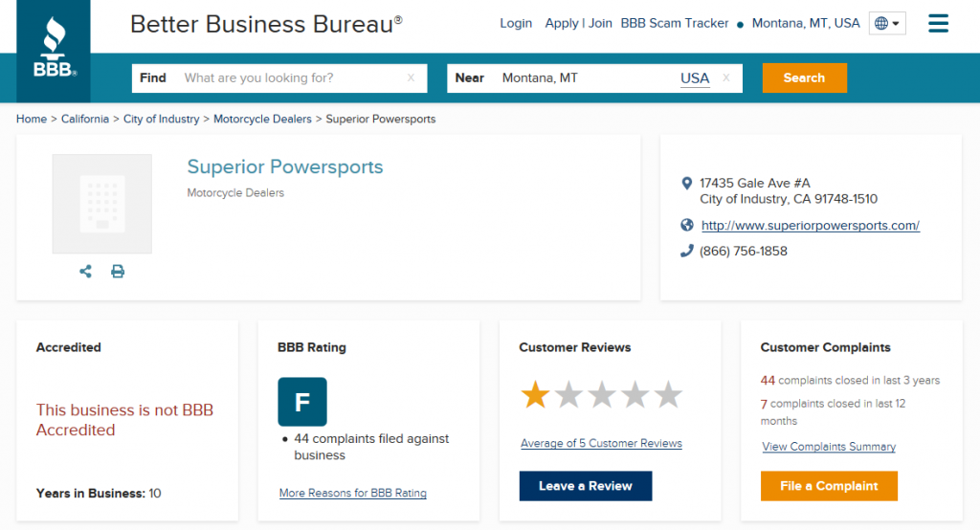Screen dimensions: 980x530
Task: Open BBB Scam Tracker in header
Action: (x=675, y=24)
